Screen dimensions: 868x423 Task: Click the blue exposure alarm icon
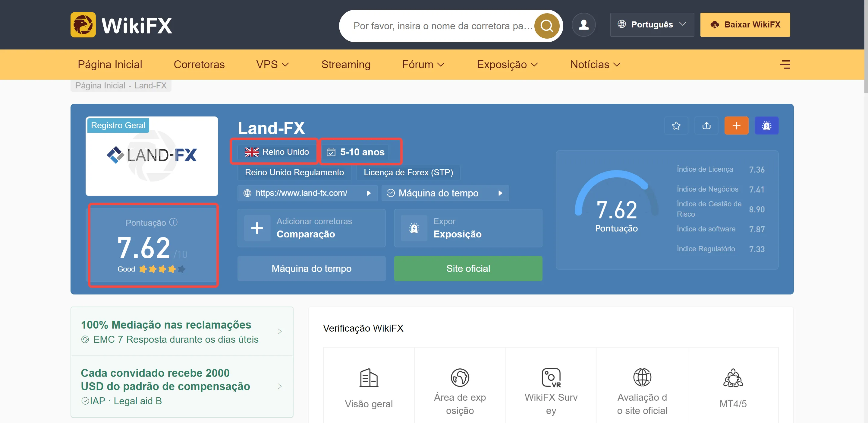tap(766, 126)
